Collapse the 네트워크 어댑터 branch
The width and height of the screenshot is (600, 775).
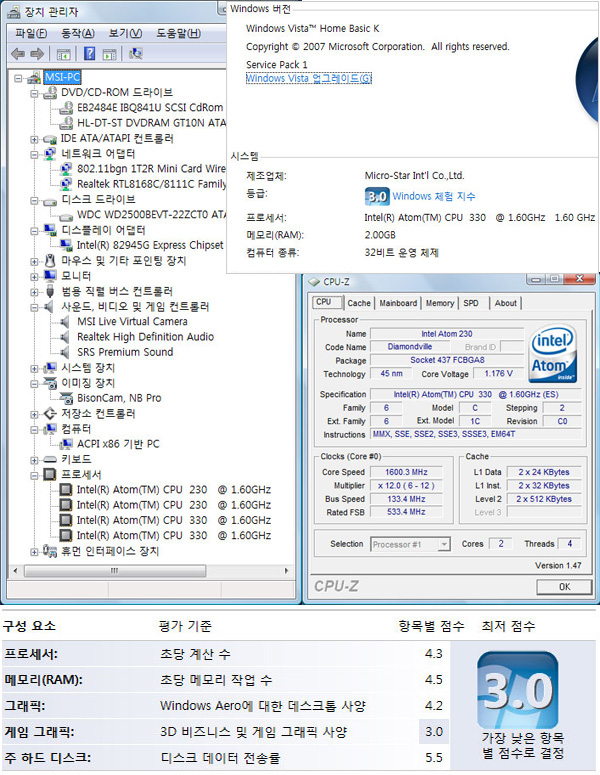34,154
